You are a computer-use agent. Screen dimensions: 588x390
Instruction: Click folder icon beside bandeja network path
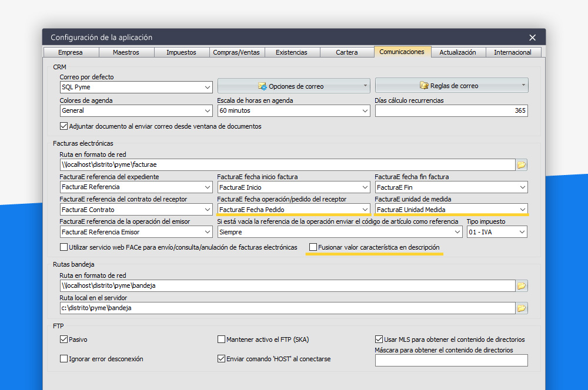pos(522,285)
